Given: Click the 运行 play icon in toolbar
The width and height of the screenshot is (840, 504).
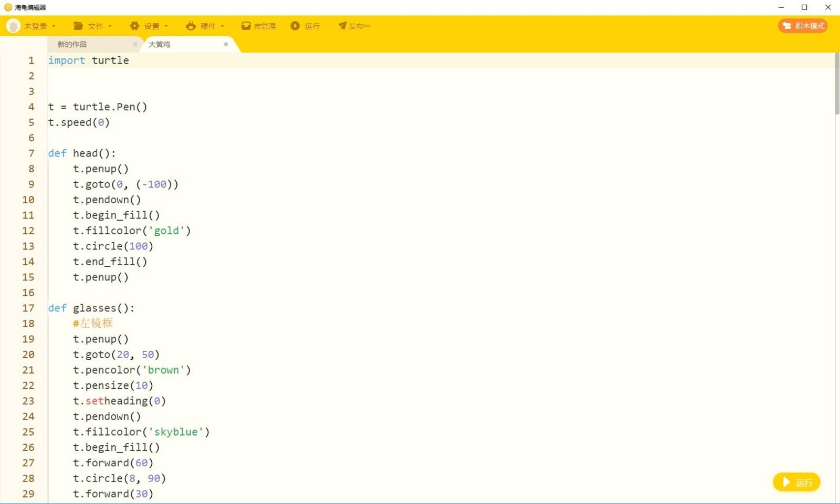Looking at the screenshot, I should tap(295, 26).
